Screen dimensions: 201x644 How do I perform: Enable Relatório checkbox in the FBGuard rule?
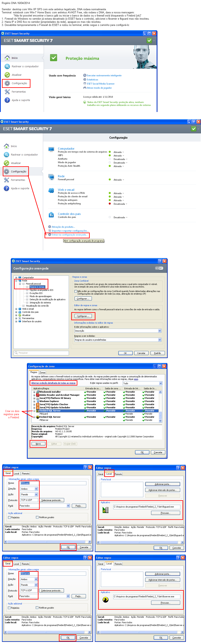point(9,517)
